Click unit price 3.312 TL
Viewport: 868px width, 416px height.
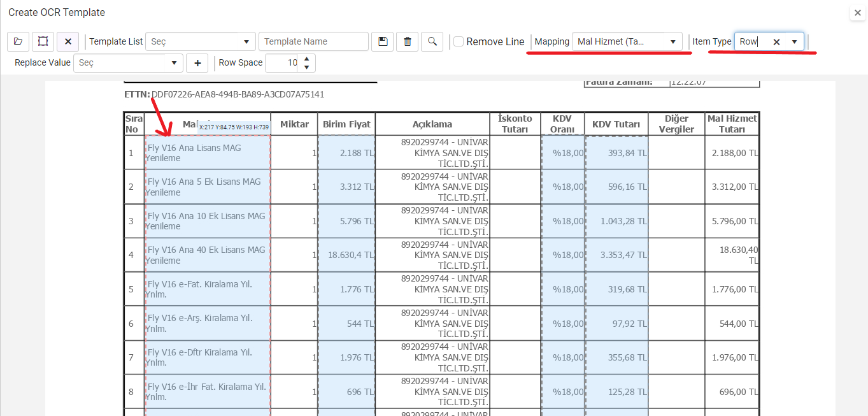coord(357,187)
